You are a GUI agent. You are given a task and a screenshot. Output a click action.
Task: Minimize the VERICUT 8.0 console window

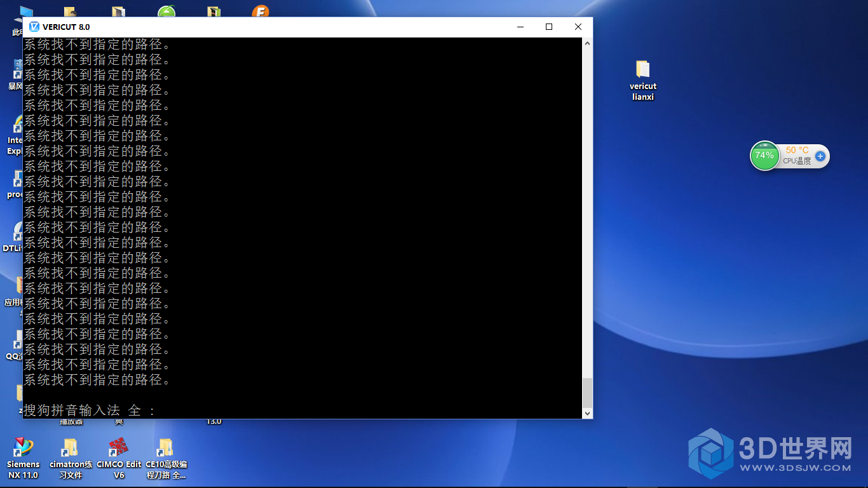point(520,27)
